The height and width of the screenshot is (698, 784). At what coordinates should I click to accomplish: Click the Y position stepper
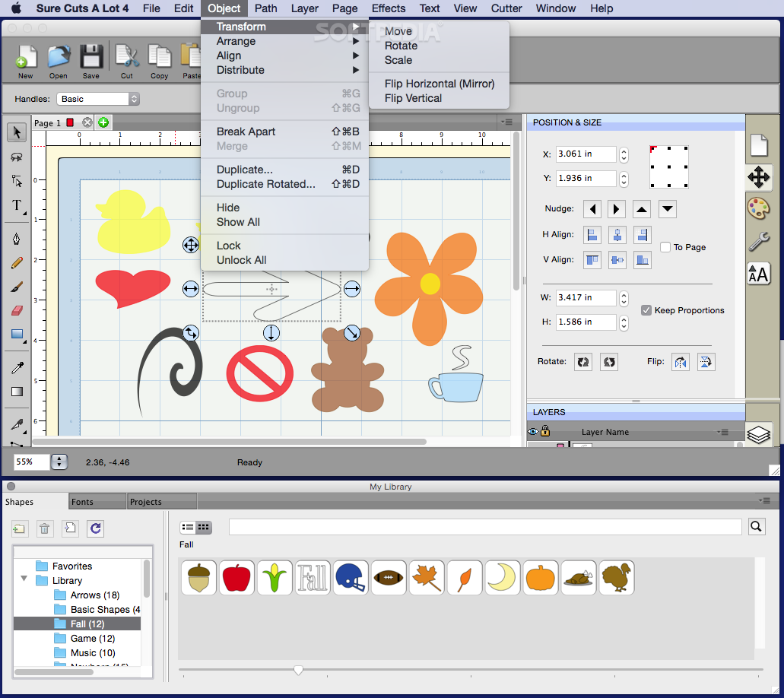pos(624,179)
